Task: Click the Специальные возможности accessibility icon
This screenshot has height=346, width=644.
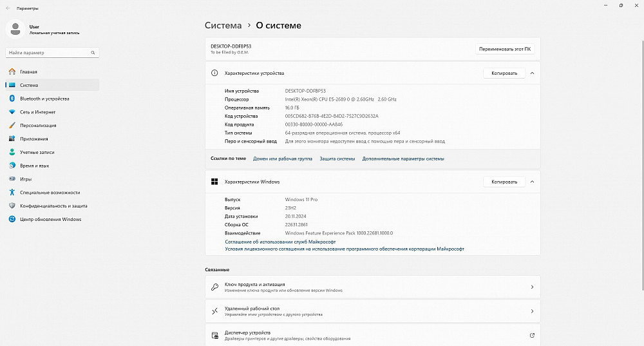Action: [12, 192]
